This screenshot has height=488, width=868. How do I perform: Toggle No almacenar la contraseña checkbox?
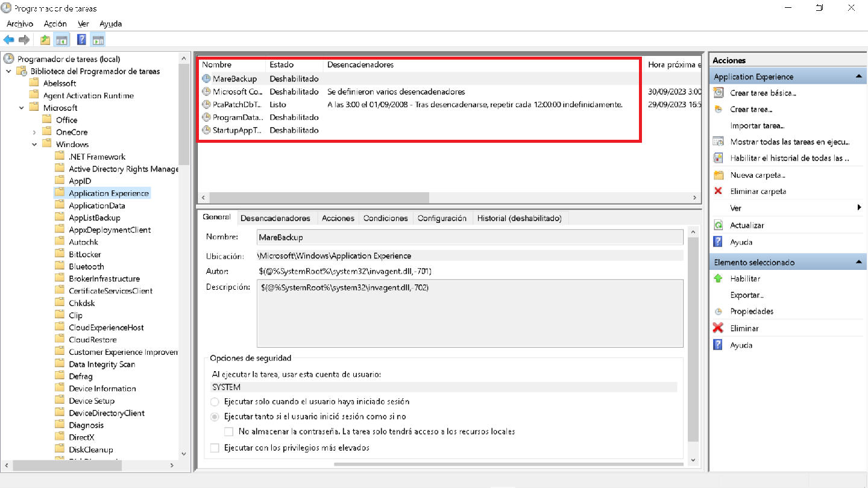pyautogui.click(x=229, y=431)
